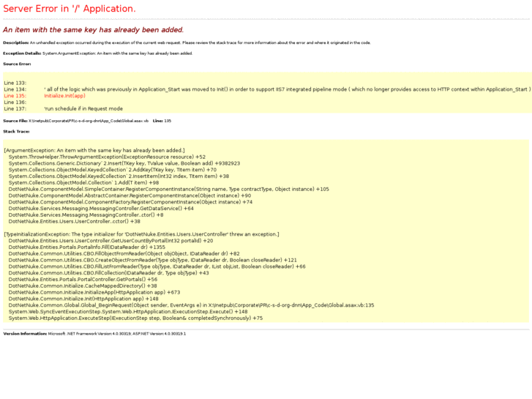Click the 'Source File:' path for Global.asax.vb
Screen dimensions: 532x399
click(75, 121)
